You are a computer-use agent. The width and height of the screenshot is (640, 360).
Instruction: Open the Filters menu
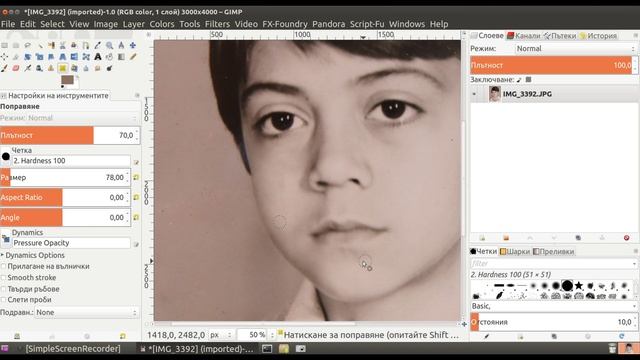pos(217,24)
